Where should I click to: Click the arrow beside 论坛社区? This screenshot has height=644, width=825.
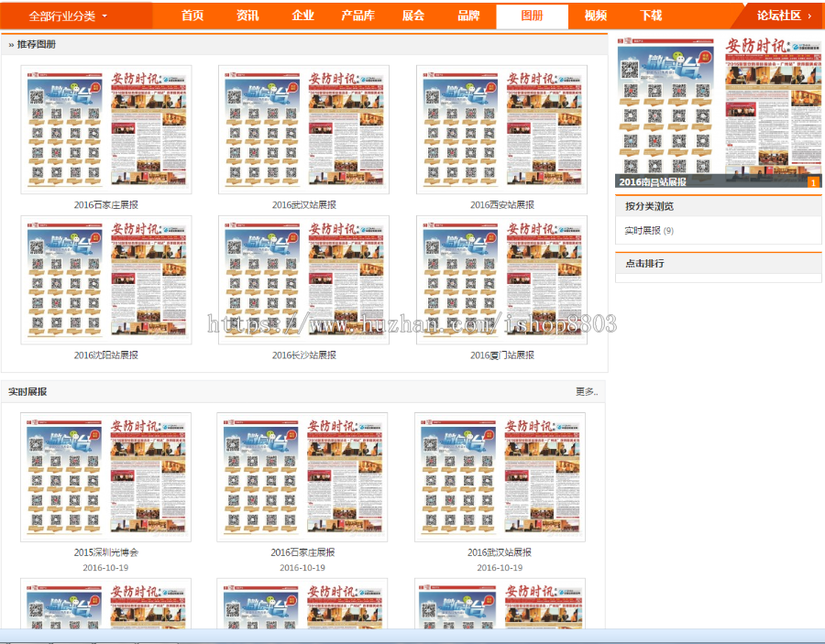809,16
